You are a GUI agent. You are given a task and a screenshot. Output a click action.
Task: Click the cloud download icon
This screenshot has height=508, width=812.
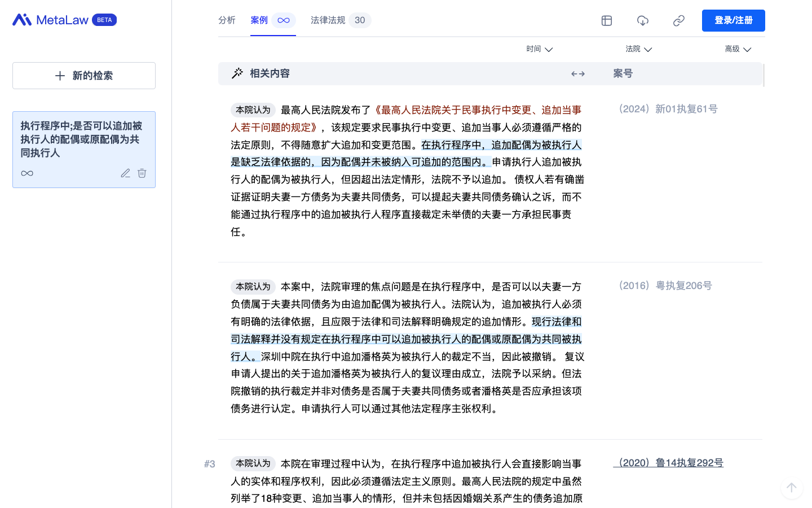tap(643, 21)
